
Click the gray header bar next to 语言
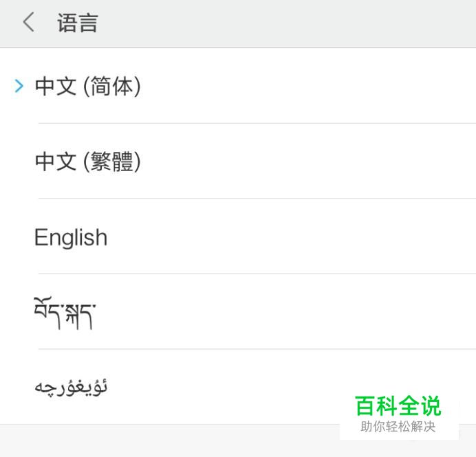[x=287, y=23]
